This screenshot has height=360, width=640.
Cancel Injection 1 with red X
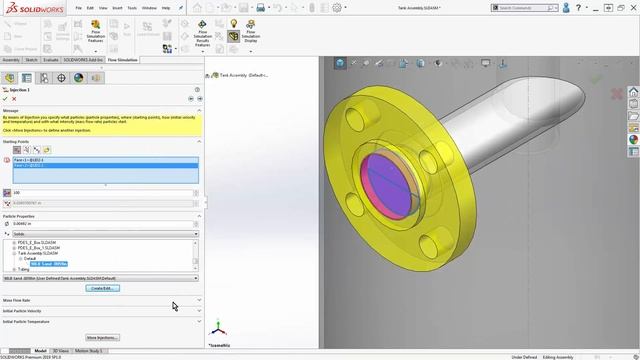(x=14, y=99)
